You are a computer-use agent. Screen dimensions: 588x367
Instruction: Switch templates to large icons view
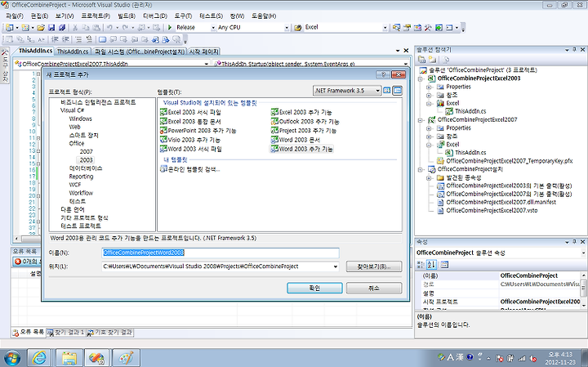[x=387, y=91]
